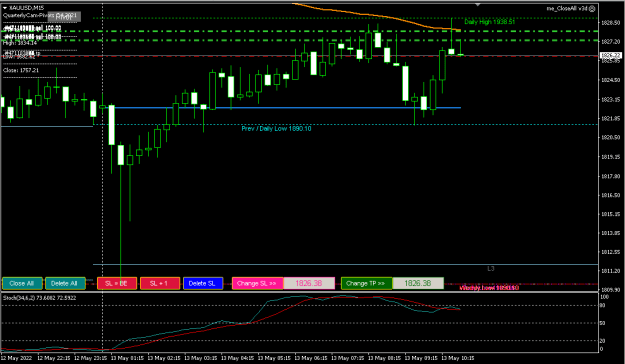
Task: Click the 12 May 2022 date label
Action: point(15,358)
